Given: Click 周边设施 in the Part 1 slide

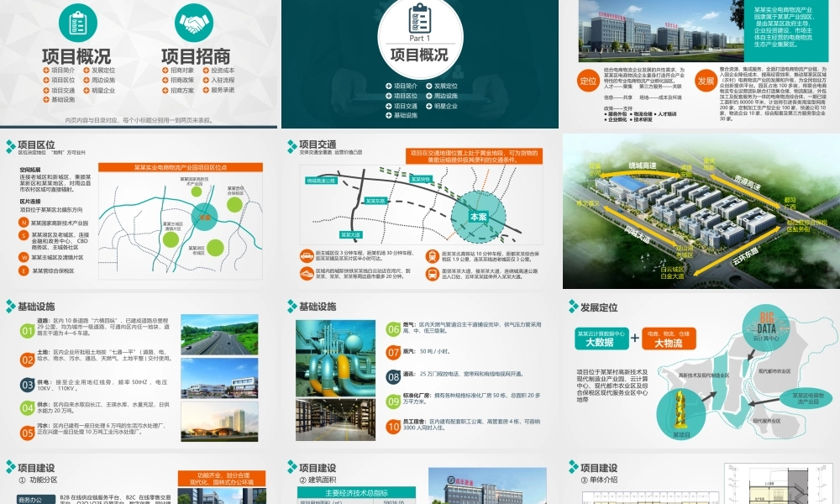Looking at the screenshot, I should (x=446, y=96).
